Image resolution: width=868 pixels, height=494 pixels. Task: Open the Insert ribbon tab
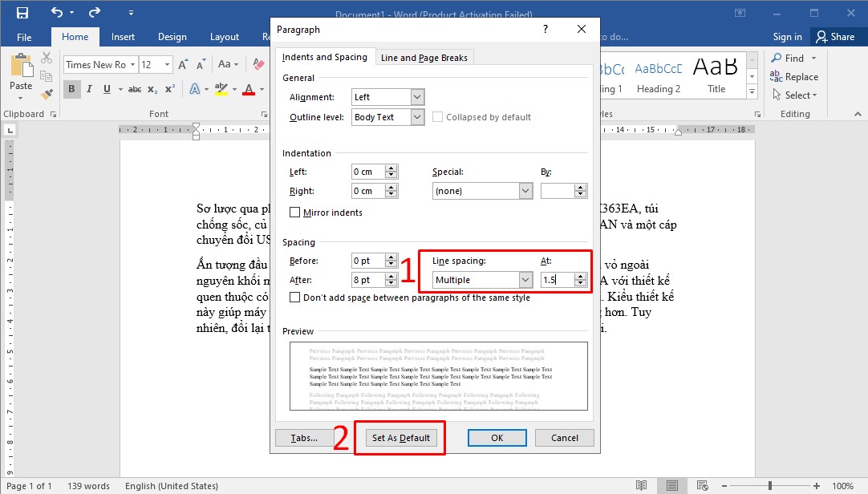click(123, 37)
